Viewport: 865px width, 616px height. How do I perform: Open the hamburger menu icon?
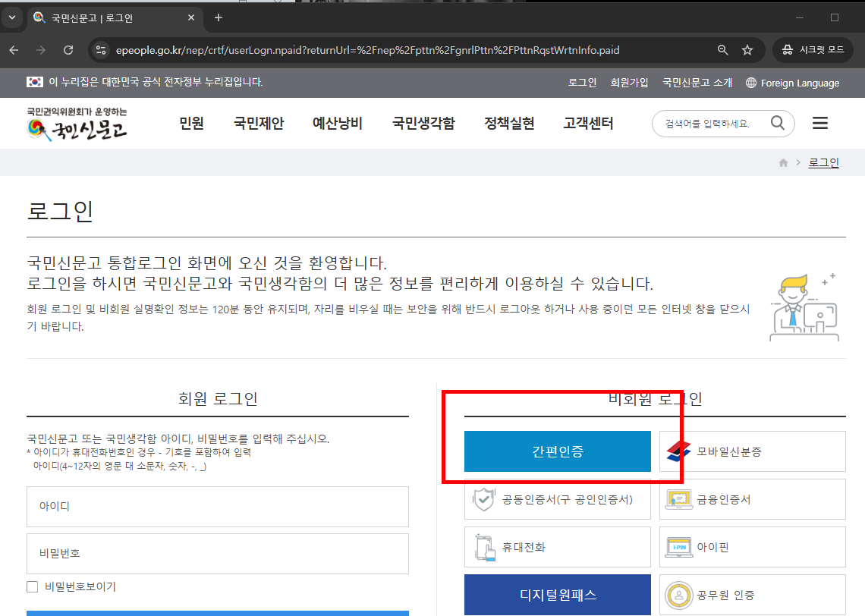coord(819,123)
